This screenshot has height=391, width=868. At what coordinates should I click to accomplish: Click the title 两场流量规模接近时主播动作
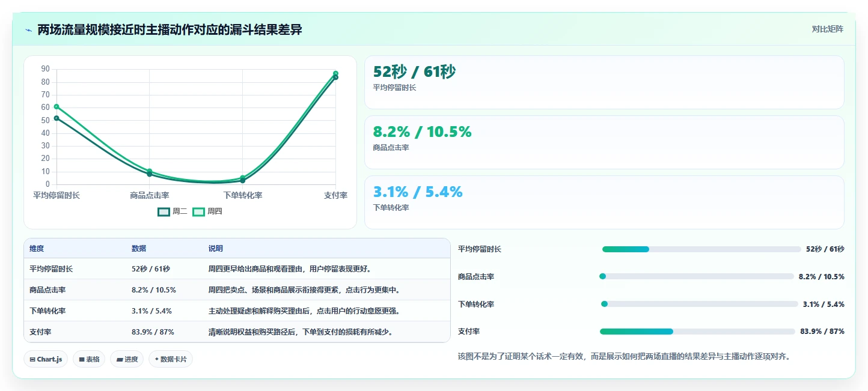[x=170, y=30]
